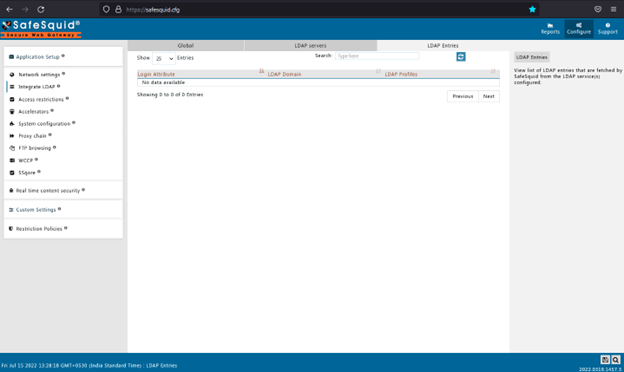Screen dimensions: 624x372
Task: Click the Proxy chain icon
Action: [x=12, y=136]
